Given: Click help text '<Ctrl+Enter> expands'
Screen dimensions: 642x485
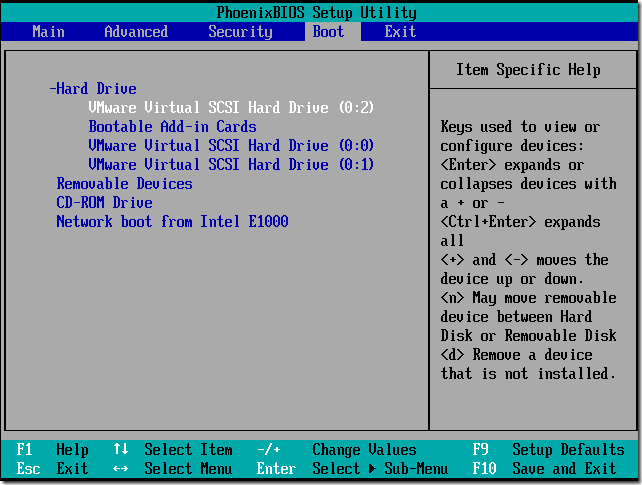Looking at the screenshot, I should [x=520, y=222].
